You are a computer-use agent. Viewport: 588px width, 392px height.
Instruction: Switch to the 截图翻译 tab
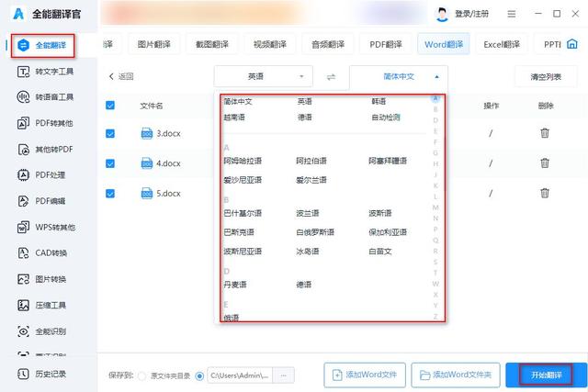point(212,44)
